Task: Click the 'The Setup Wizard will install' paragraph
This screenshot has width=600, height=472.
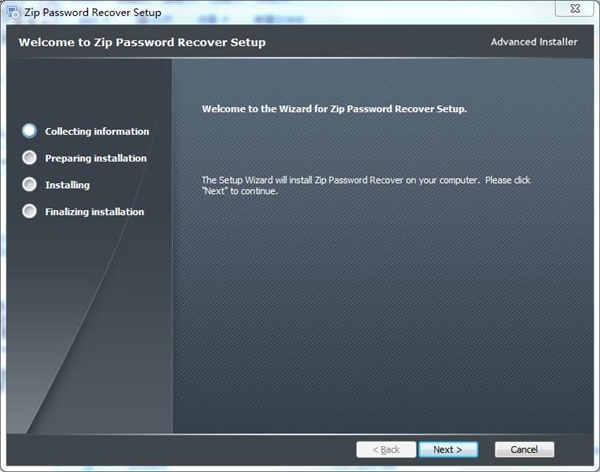Action: point(366,185)
